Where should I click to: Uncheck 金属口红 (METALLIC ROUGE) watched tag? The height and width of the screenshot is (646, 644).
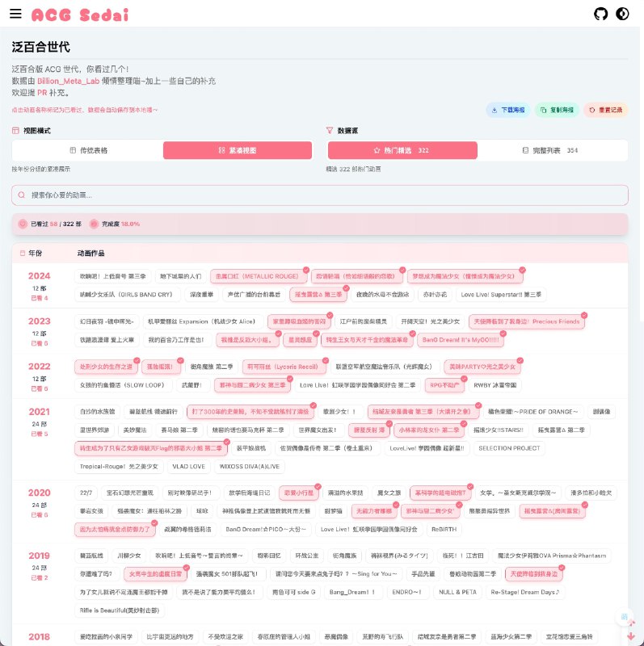[255, 276]
